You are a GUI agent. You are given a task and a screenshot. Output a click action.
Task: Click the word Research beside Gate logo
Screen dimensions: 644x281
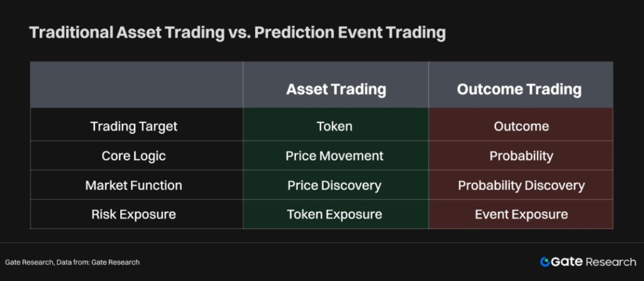tap(611, 262)
